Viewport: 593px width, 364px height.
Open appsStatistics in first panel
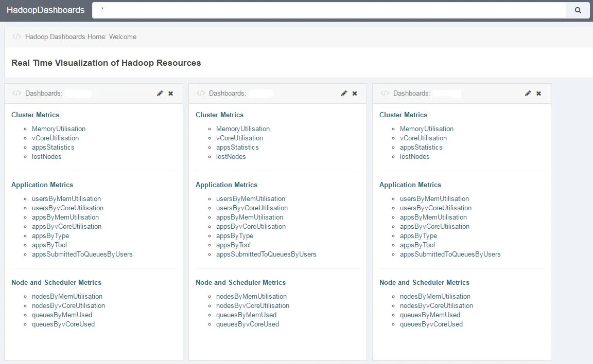click(53, 147)
